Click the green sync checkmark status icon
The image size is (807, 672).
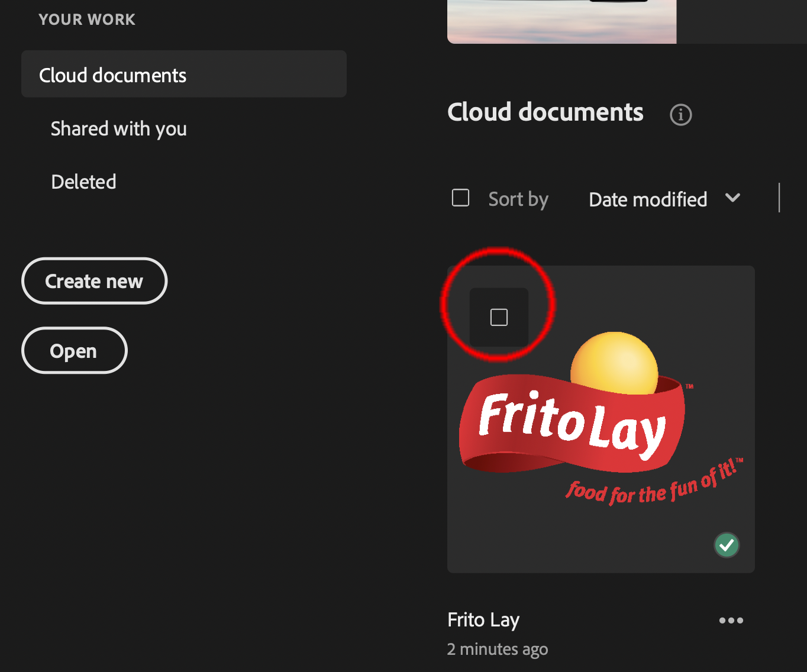(x=727, y=545)
